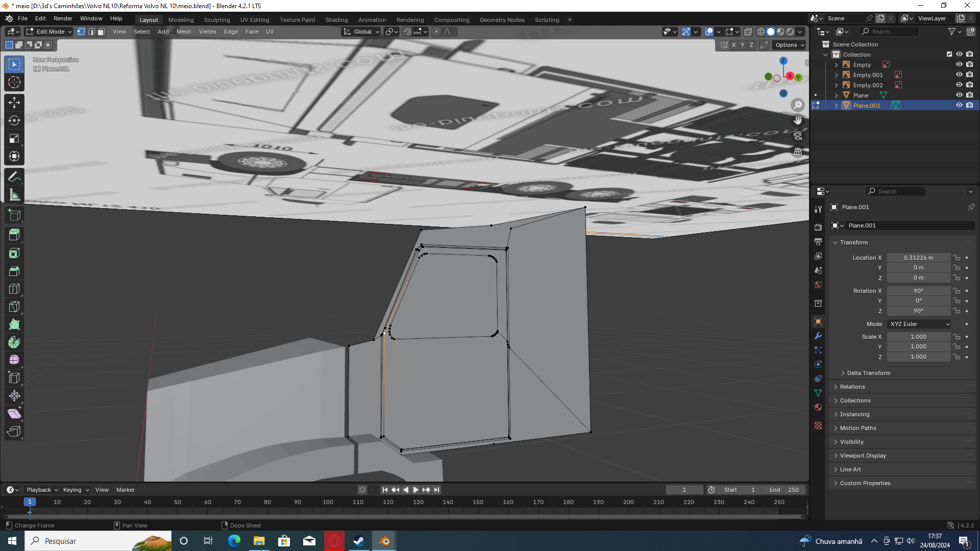This screenshot has height=551, width=980.
Task: Select the Knife tool
Action: [14, 307]
